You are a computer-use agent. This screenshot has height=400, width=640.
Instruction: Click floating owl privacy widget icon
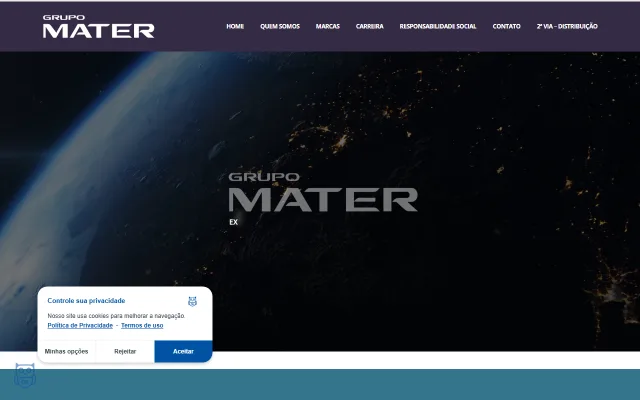point(25,375)
